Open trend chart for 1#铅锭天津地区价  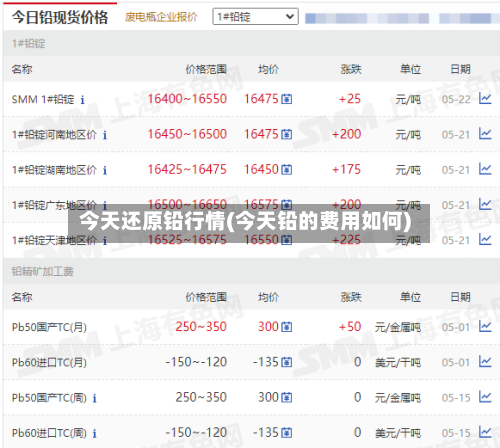(485, 239)
